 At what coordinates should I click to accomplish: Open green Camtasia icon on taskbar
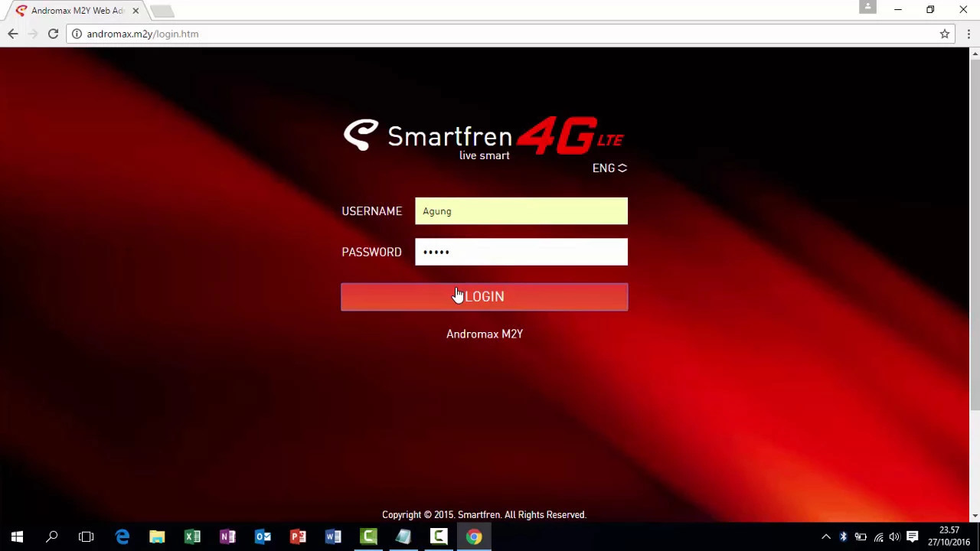click(x=368, y=537)
